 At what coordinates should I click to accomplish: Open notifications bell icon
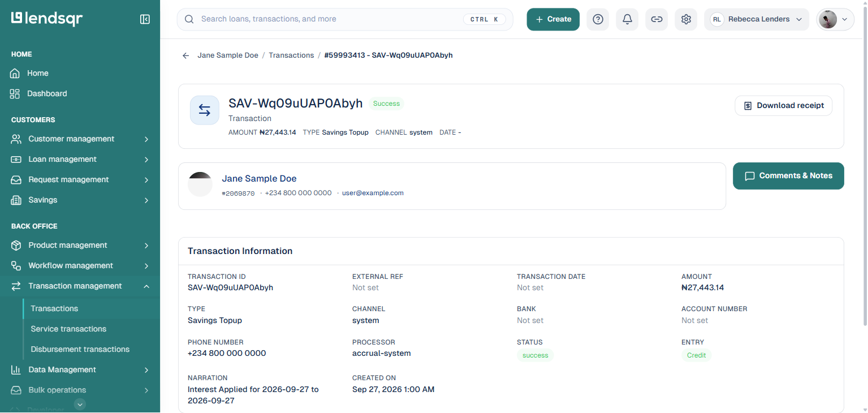tap(627, 19)
